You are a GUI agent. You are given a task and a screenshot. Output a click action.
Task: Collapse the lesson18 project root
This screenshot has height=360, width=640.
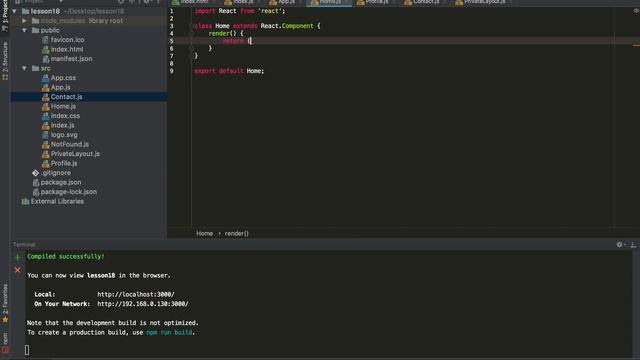tap(15, 11)
